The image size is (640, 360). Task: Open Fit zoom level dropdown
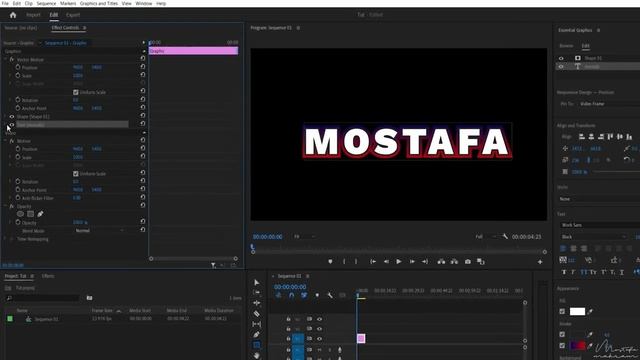click(x=304, y=236)
